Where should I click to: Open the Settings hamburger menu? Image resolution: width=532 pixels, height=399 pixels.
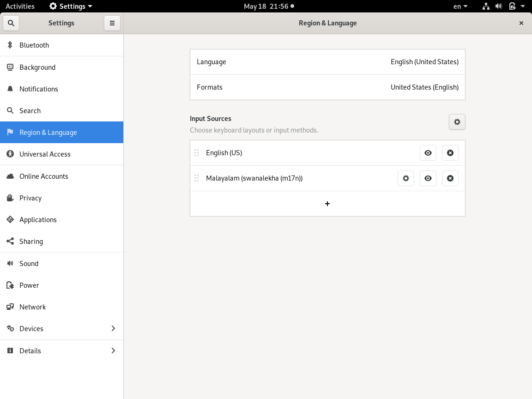[x=112, y=23]
